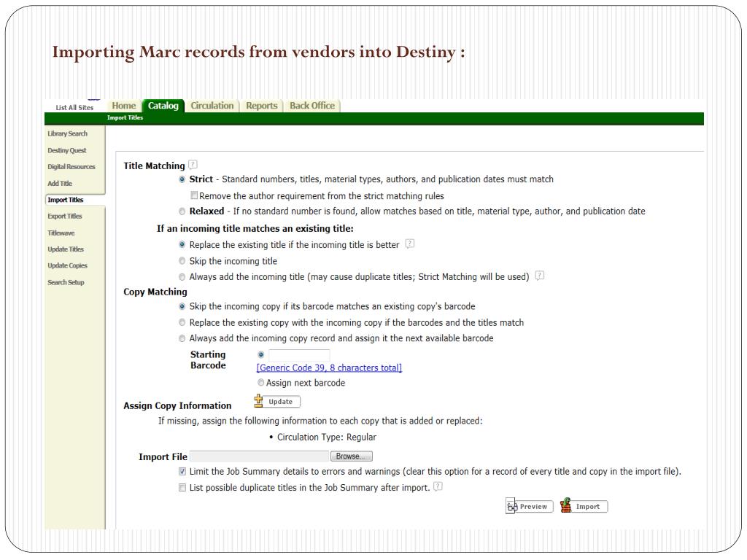The height and width of the screenshot is (560, 747).
Task: Select Strict title matching
Action: point(182,179)
